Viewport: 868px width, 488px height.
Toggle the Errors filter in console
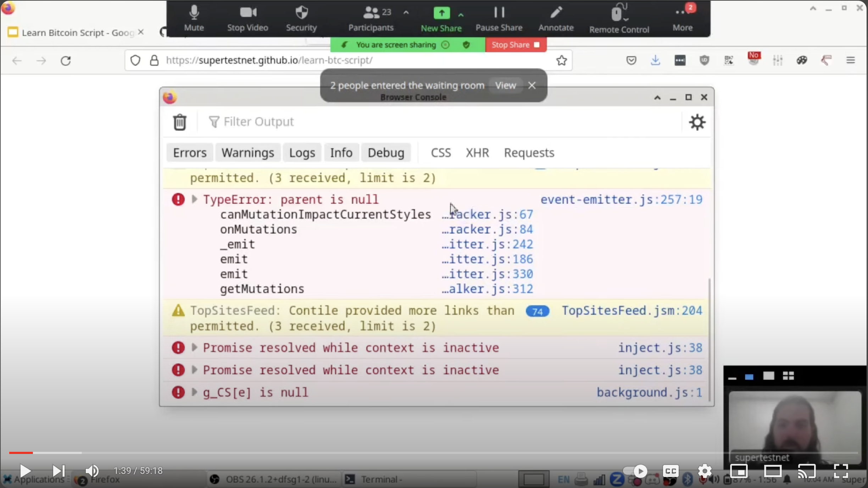pyautogui.click(x=190, y=153)
